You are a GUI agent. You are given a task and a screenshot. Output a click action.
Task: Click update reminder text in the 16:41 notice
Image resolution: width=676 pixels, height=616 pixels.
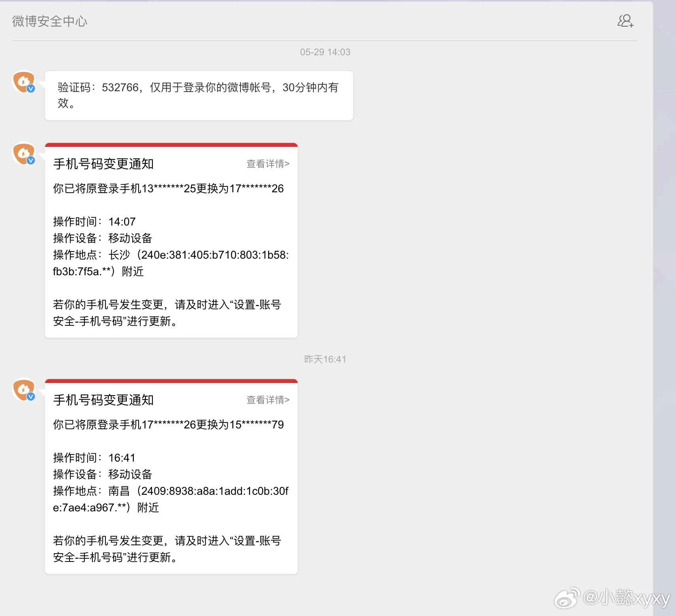167,549
